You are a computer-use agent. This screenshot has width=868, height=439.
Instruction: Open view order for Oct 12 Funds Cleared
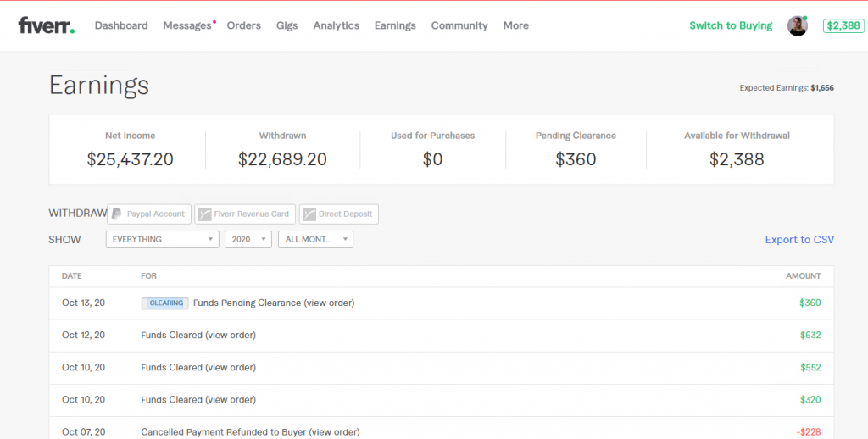[x=231, y=335]
